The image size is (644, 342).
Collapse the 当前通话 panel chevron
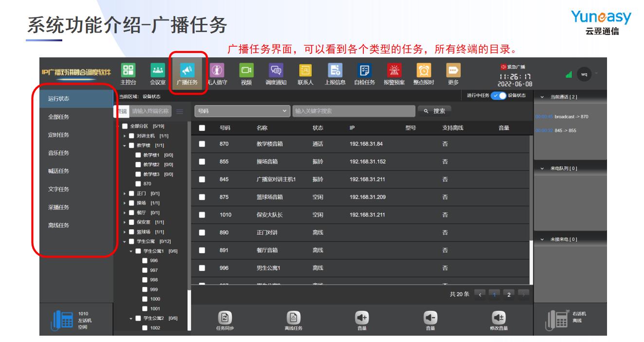click(x=543, y=98)
